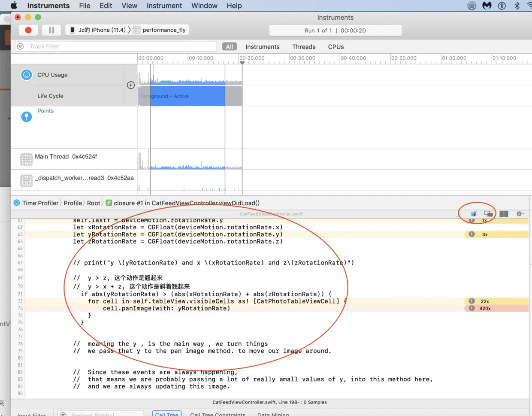This screenshot has width=532, height=416.
Task: Click the 00:10.000 mark on the timeline ruler
Action: [201, 58]
